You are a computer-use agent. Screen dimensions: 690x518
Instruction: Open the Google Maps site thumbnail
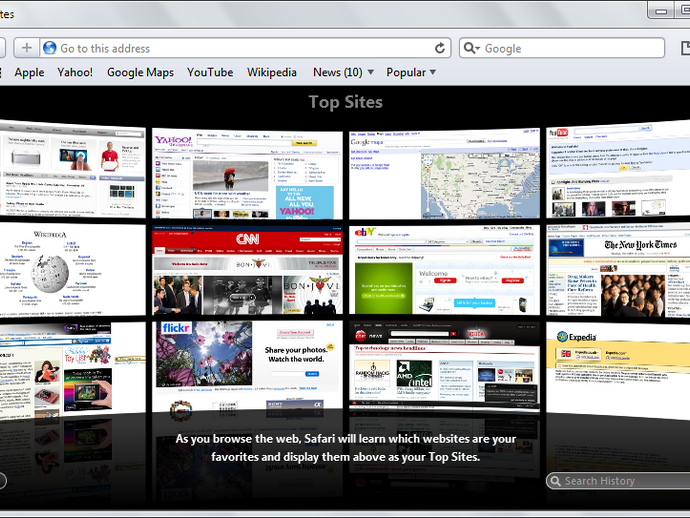pyautogui.click(x=444, y=174)
